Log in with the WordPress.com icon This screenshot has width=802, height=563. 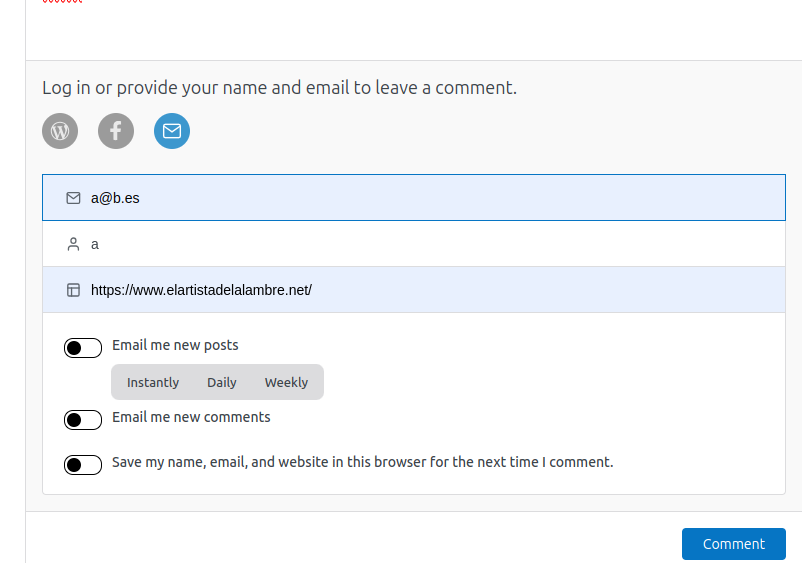click(x=60, y=131)
